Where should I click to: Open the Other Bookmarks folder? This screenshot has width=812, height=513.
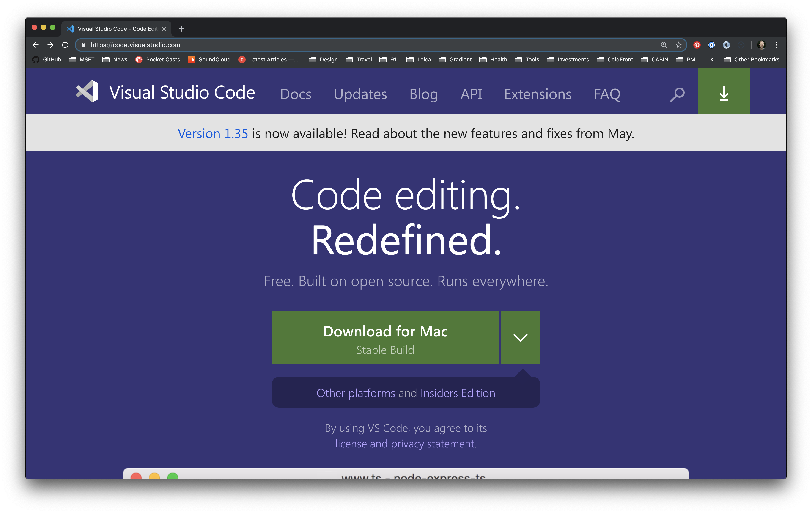coord(752,60)
